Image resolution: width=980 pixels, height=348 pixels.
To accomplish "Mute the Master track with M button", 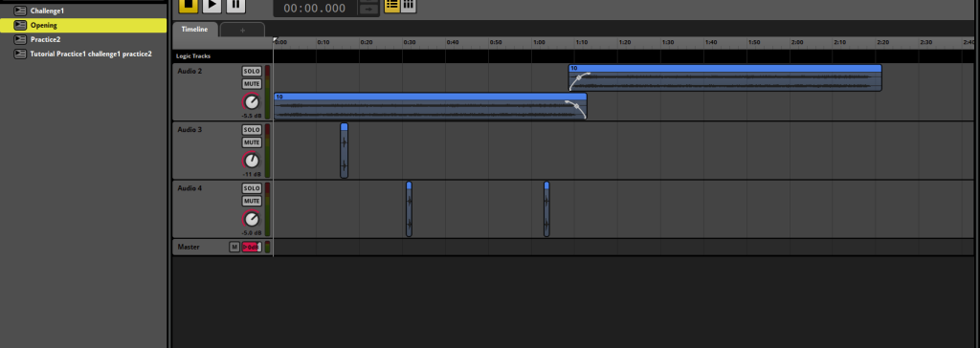I will (234, 247).
